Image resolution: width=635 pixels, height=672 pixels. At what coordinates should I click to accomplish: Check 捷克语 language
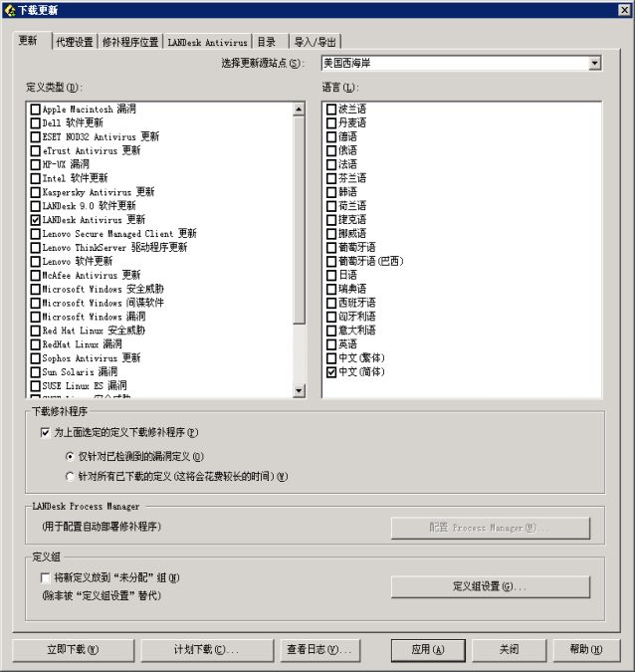(x=331, y=220)
